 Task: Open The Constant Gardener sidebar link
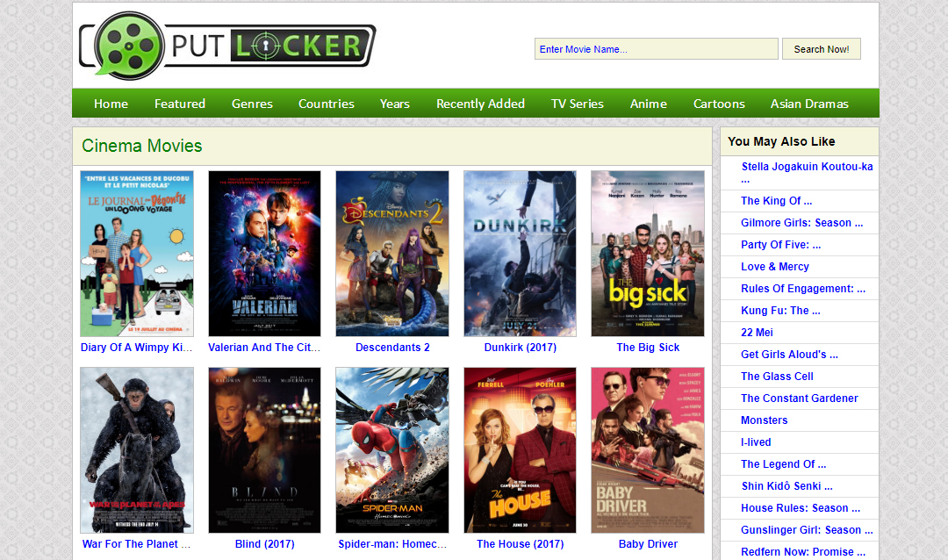(799, 398)
